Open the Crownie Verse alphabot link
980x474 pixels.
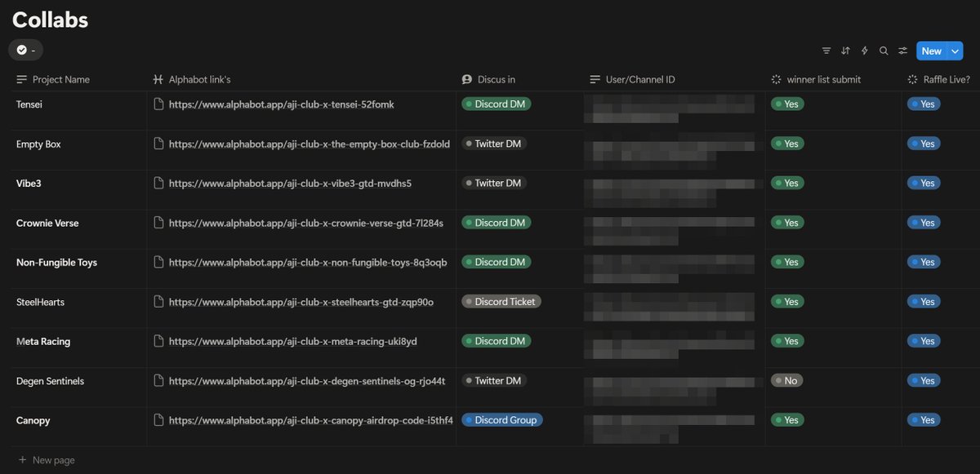pos(306,223)
